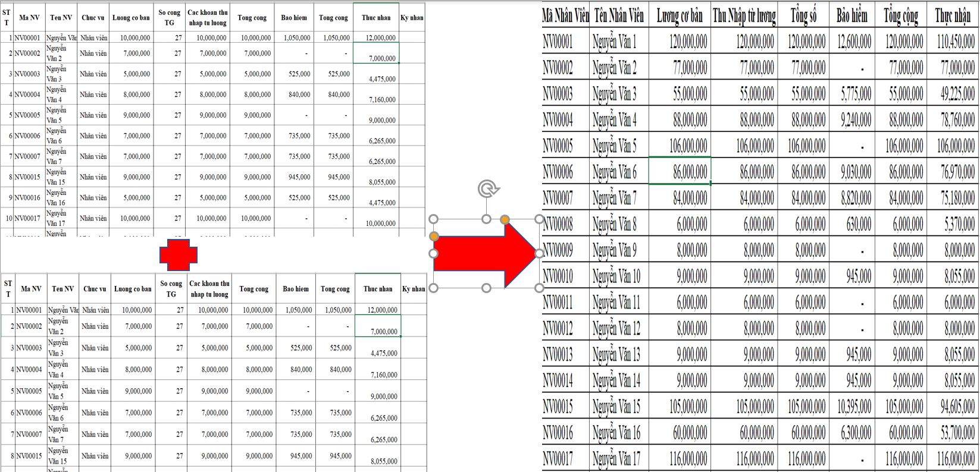Select the "Bảo hiểm" header in right table
The height and width of the screenshot is (472, 980).
click(x=851, y=16)
